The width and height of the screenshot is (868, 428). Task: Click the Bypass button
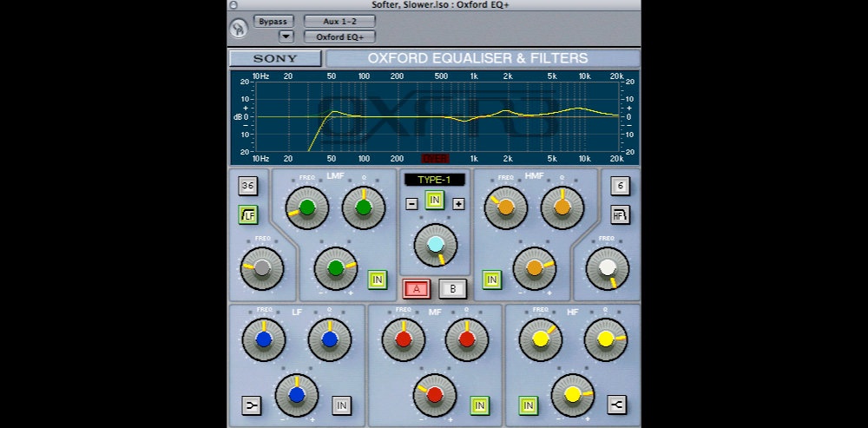click(273, 21)
